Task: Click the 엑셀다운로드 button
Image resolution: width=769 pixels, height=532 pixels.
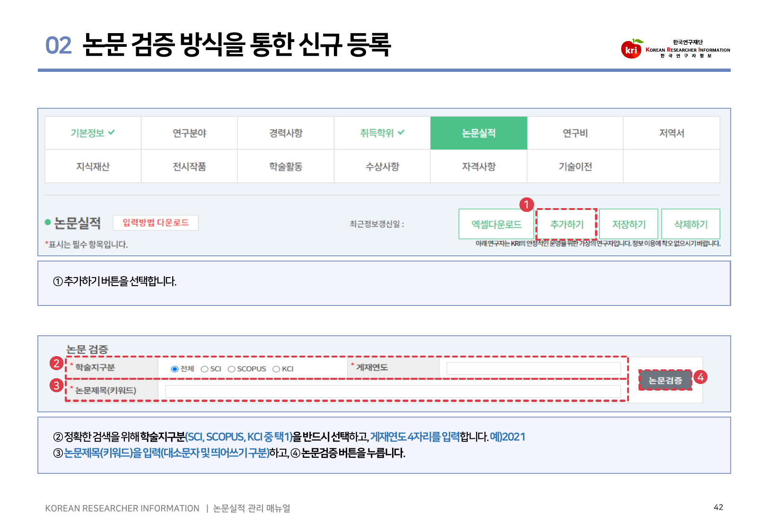Action: pyautogui.click(x=496, y=224)
